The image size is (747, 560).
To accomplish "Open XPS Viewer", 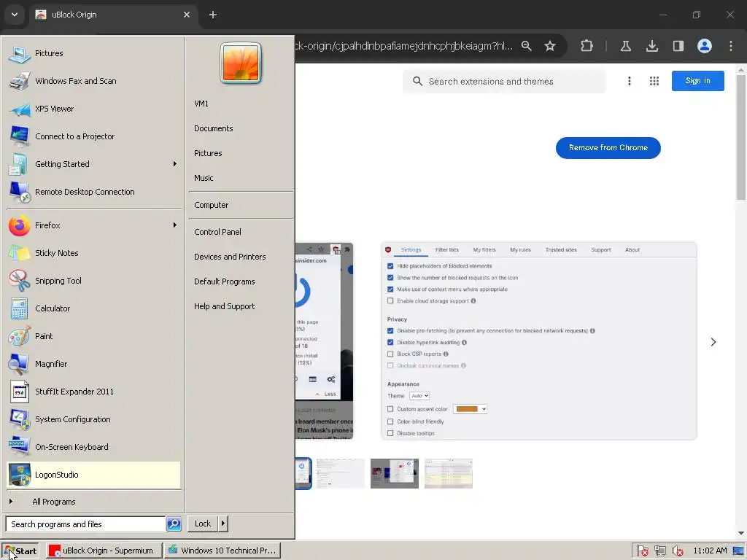I will (x=94, y=109).
